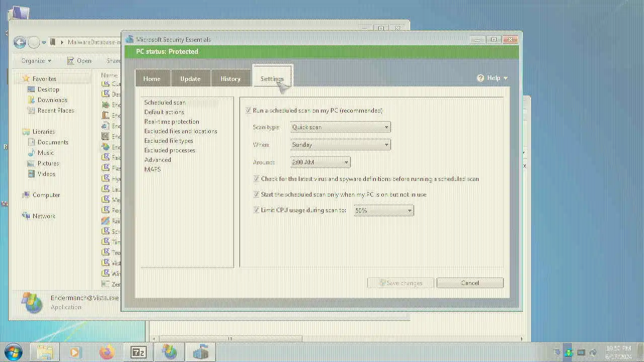Screen dimensions: 644x362
Task: Click the Favorites star icon in Explorer
Action: coord(26,78)
